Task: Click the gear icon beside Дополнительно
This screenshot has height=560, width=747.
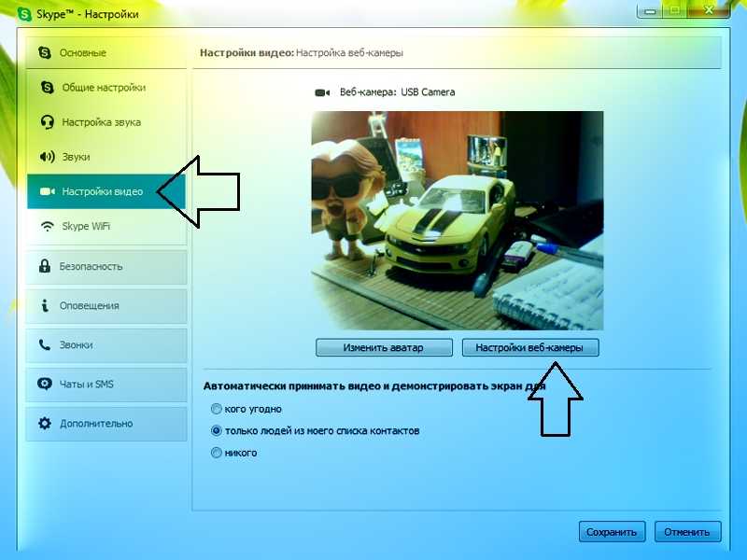Action: pyautogui.click(x=44, y=423)
